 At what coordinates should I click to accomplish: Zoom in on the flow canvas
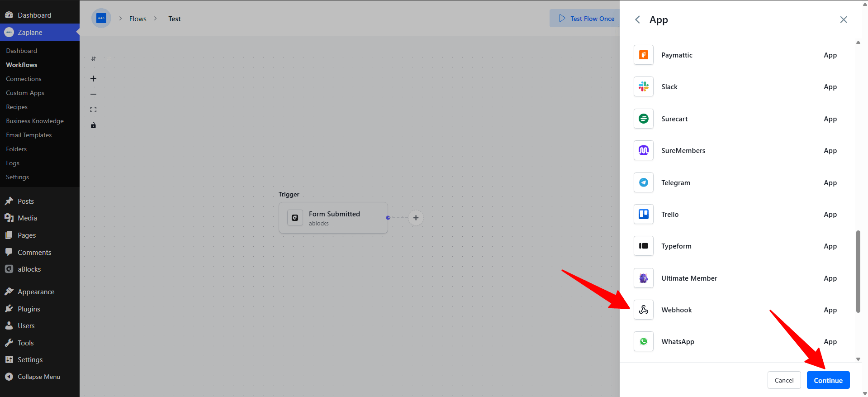(93, 78)
